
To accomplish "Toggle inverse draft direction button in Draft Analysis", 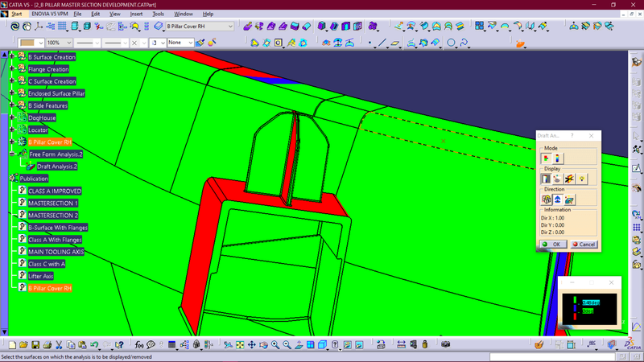I will coord(569,200).
